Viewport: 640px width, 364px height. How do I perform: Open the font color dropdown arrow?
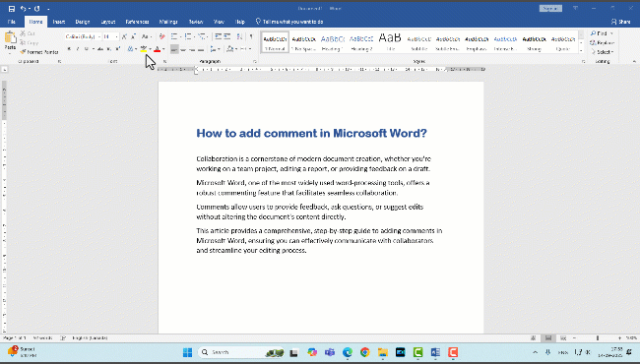coord(163,49)
